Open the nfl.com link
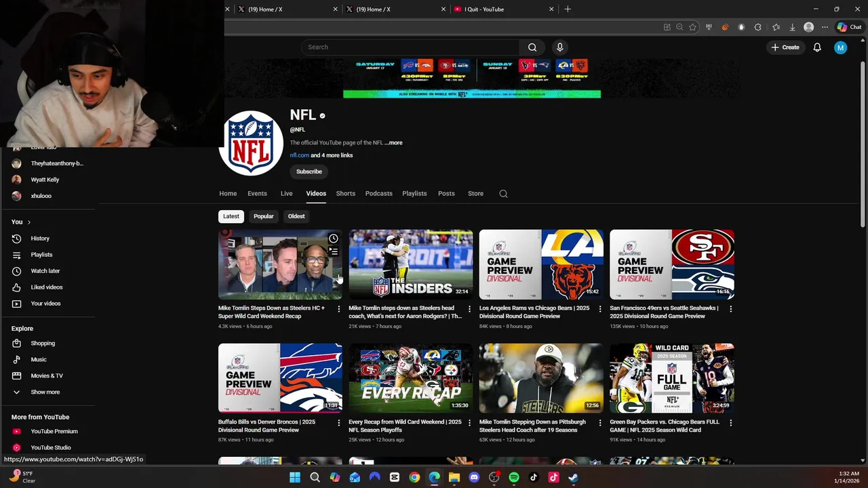This screenshot has width=868, height=488. click(299, 155)
